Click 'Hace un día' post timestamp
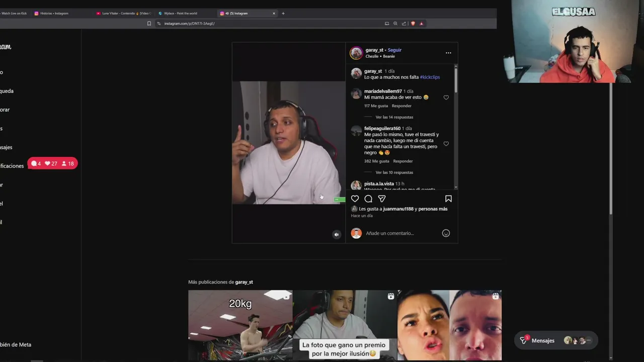The height and width of the screenshot is (362, 644). [x=362, y=216]
